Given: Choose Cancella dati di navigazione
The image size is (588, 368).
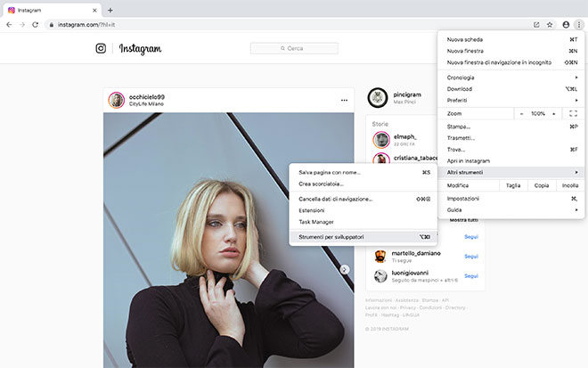Looking at the screenshot, I should click(335, 199).
